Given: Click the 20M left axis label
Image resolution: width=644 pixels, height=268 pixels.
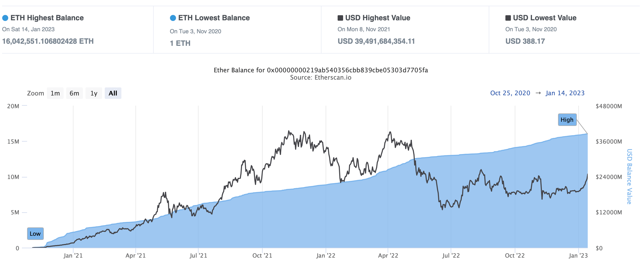Looking at the screenshot, I should coord(13,106).
